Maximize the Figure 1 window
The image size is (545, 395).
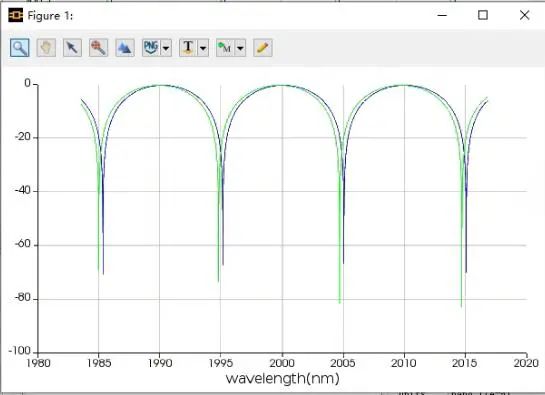tap(483, 15)
